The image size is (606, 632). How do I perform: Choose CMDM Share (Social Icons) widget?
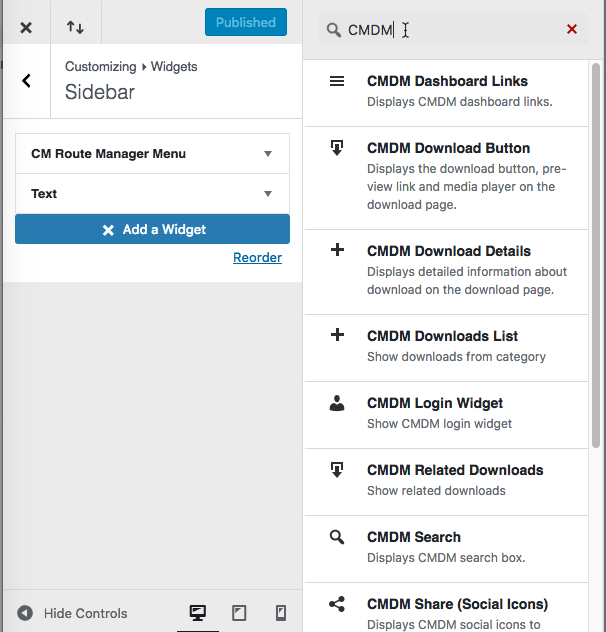(446, 607)
